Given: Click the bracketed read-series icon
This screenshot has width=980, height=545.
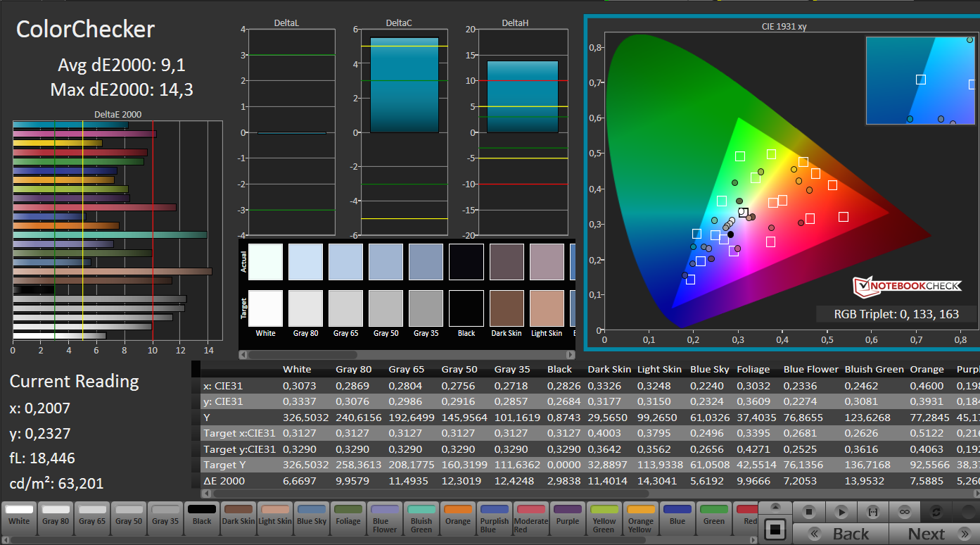Looking at the screenshot, I should click(874, 512).
